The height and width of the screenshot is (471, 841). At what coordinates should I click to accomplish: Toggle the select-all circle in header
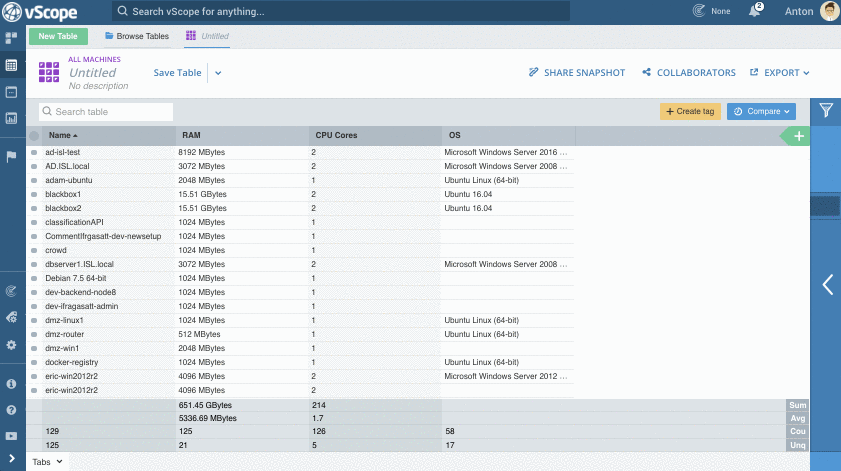click(34, 136)
